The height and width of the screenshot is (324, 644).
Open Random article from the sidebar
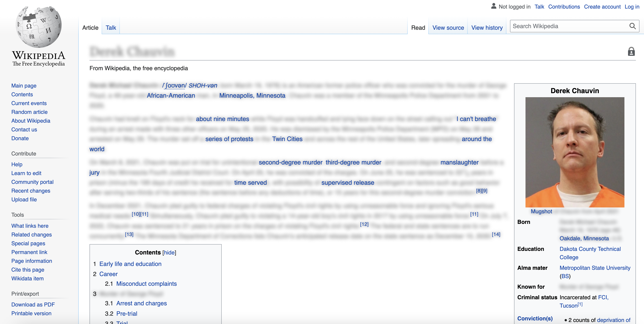pyautogui.click(x=29, y=112)
